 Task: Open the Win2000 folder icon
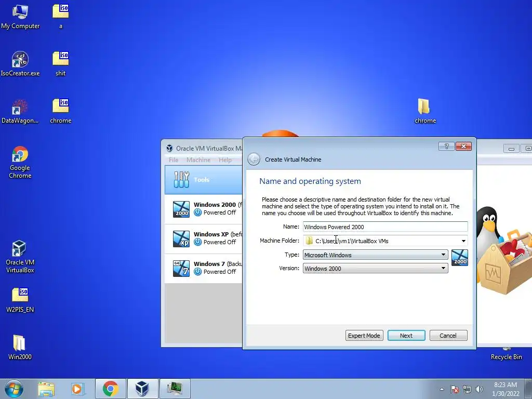click(x=20, y=347)
